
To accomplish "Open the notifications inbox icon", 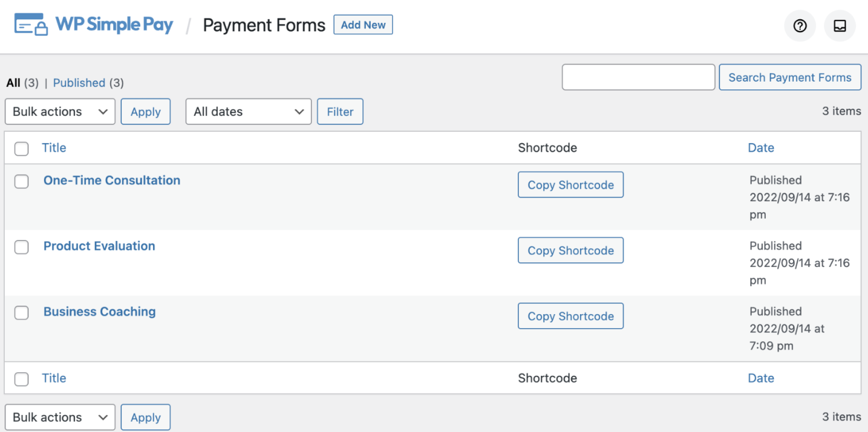I will (840, 25).
